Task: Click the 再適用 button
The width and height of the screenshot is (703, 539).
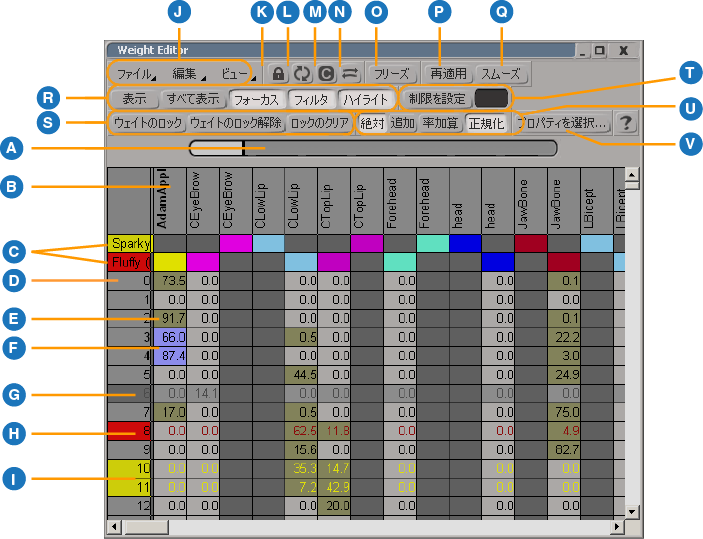Action: [448, 74]
